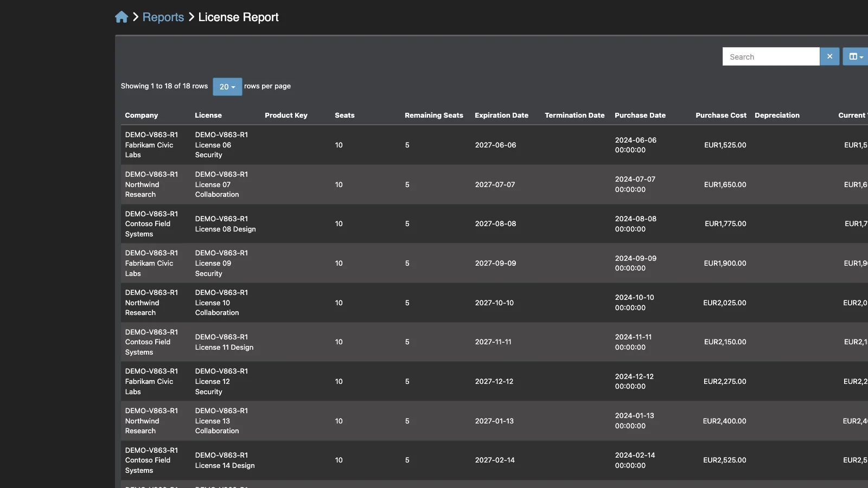The width and height of the screenshot is (868, 488).
Task: Sort by Seats column header
Action: 344,115
